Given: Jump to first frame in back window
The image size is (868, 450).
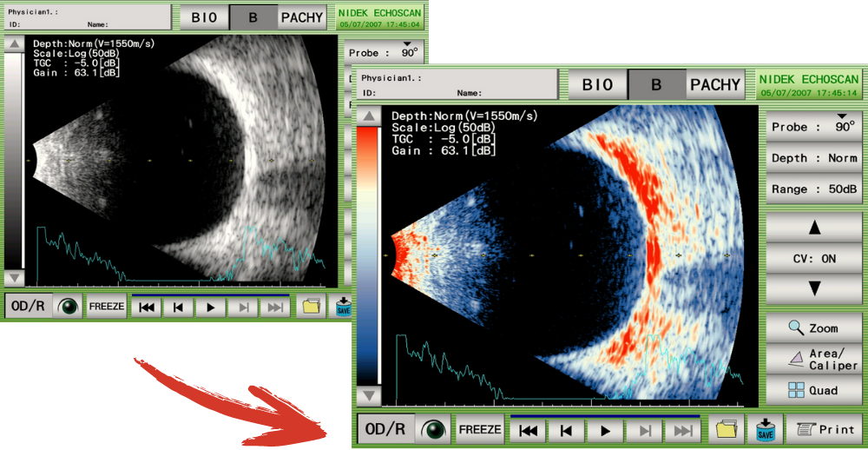Looking at the screenshot, I should 147,307.
